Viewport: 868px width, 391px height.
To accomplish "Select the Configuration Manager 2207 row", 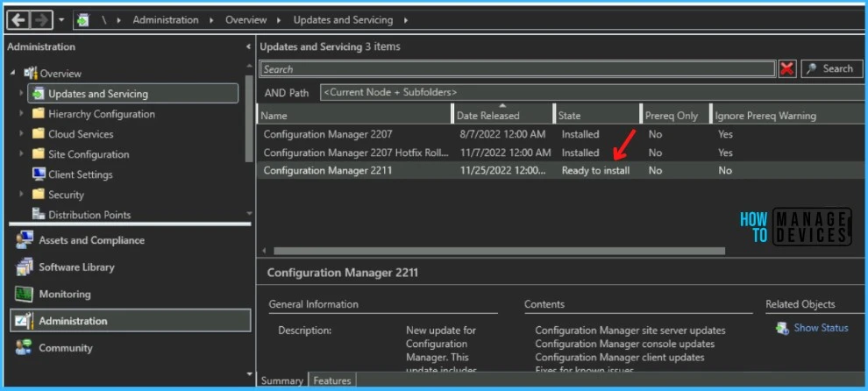I will pos(562,134).
